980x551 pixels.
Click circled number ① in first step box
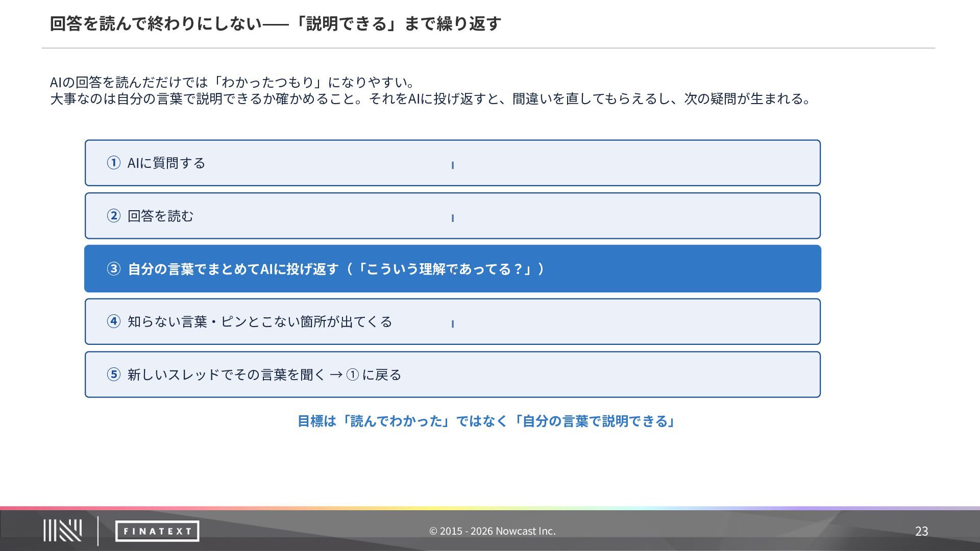(x=113, y=163)
